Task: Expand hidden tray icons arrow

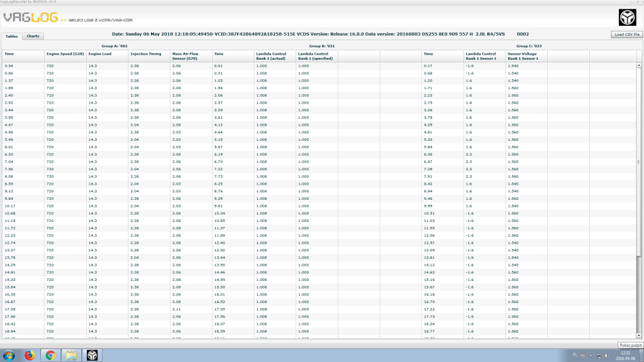Action: coord(591,356)
